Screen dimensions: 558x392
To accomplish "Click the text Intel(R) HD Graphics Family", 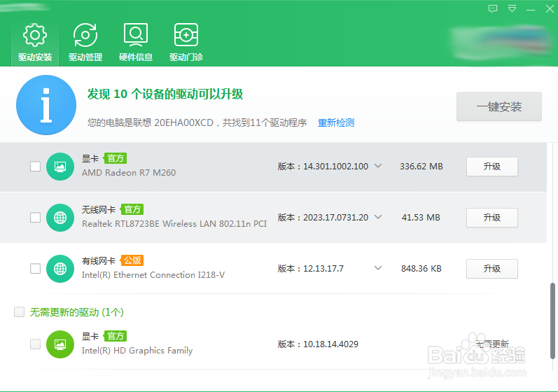I will [137, 351].
